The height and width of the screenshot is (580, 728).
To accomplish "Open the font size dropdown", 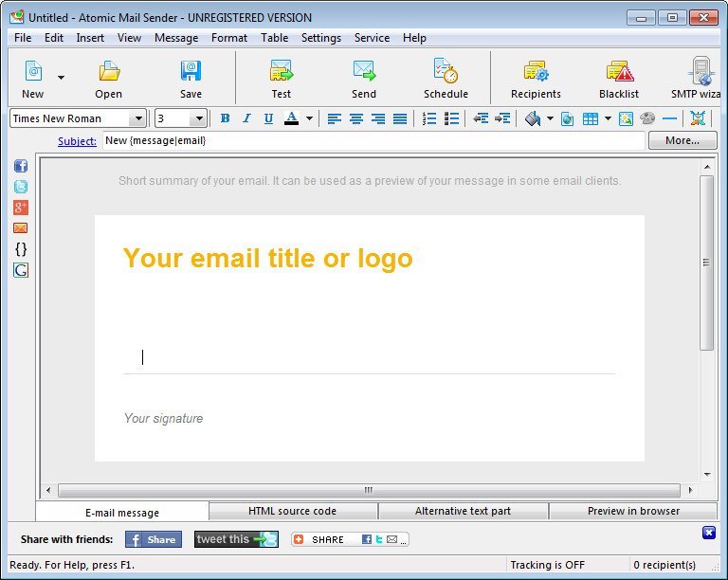I will pyautogui.click(x=198, y=118).
